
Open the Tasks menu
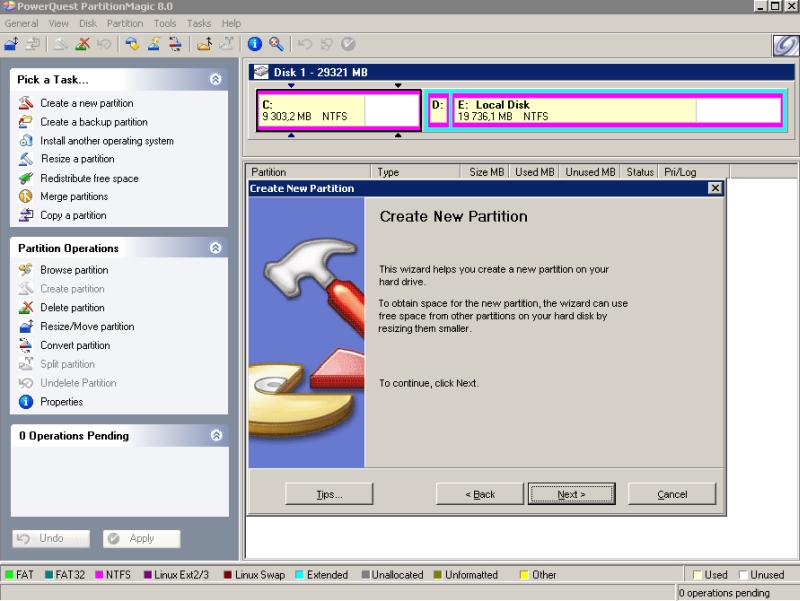click(x=199, y=23)
